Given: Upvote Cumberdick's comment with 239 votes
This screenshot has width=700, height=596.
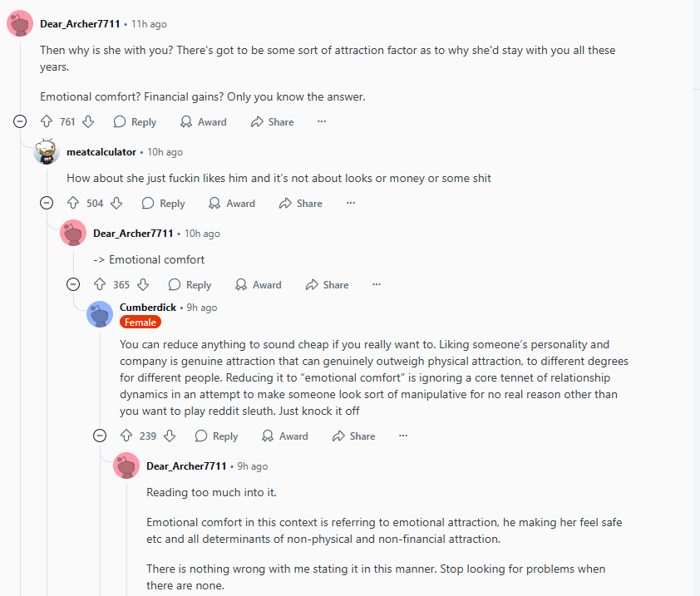Looking at the screenshot, I should pos(126,436).
